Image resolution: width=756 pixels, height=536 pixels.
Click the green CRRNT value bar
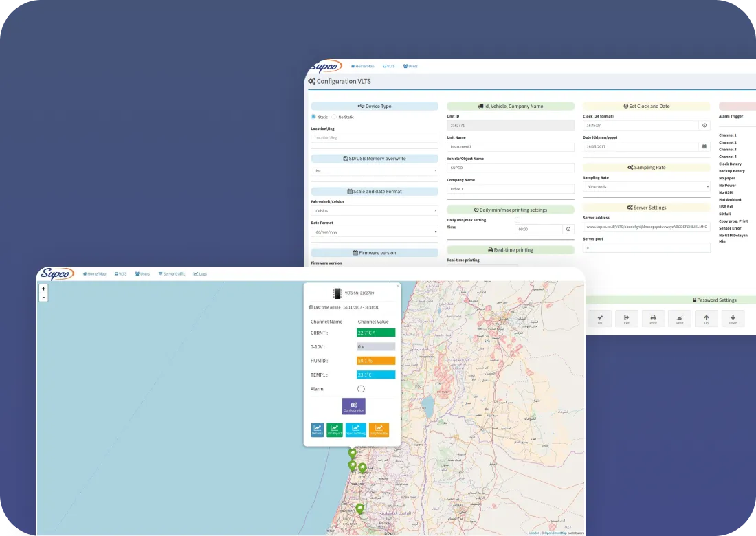[x=376, y=333]
